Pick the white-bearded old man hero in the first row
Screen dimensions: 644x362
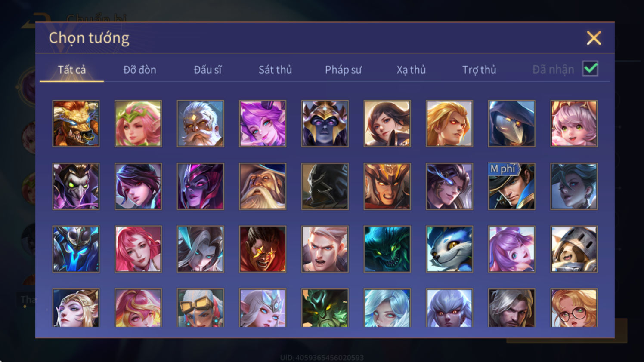click(x=200, y=124)
